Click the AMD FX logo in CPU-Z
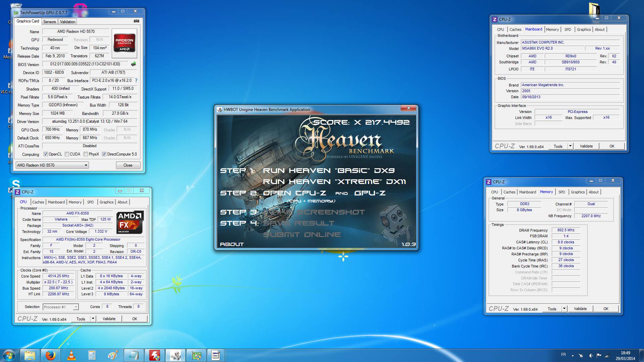644x362 pixels. coord(130,222)
